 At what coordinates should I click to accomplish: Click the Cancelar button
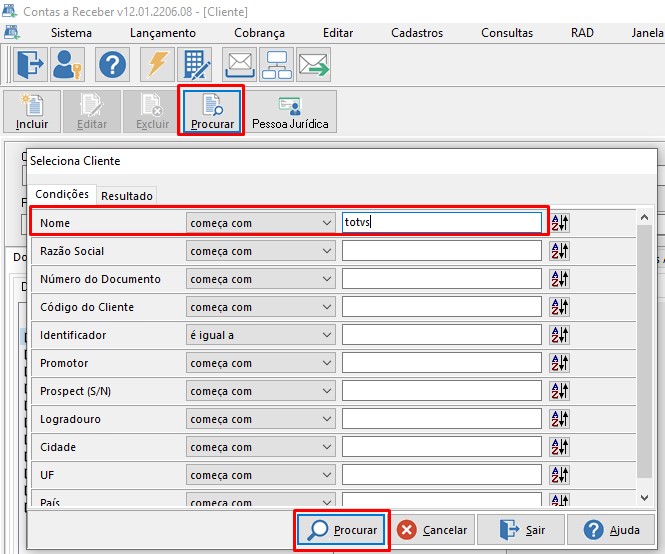pos(432,530)
